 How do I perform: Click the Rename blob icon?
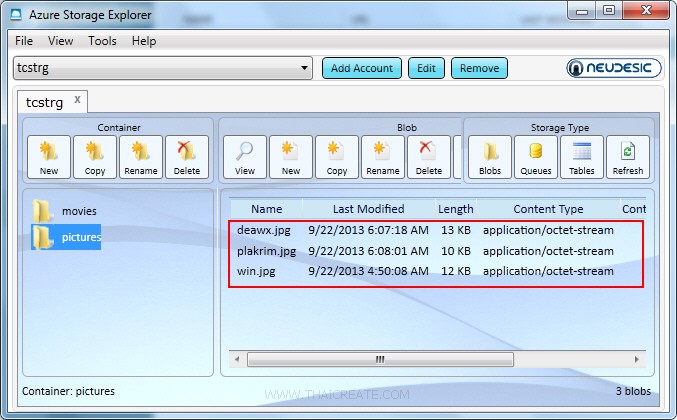pos(383,157)
